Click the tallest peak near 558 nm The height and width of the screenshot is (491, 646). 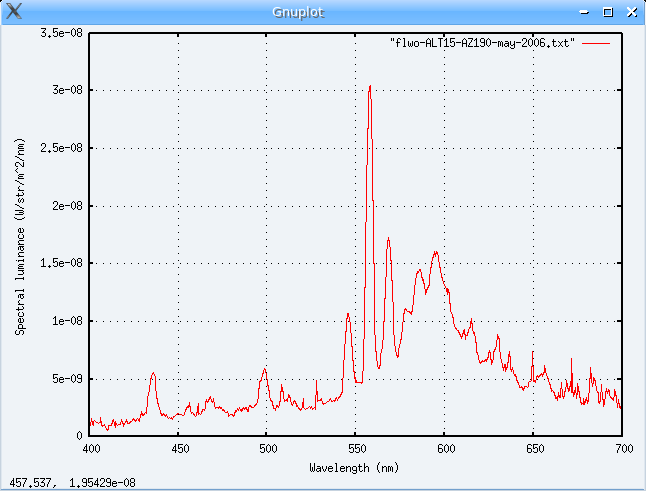(x=370, y=87)
